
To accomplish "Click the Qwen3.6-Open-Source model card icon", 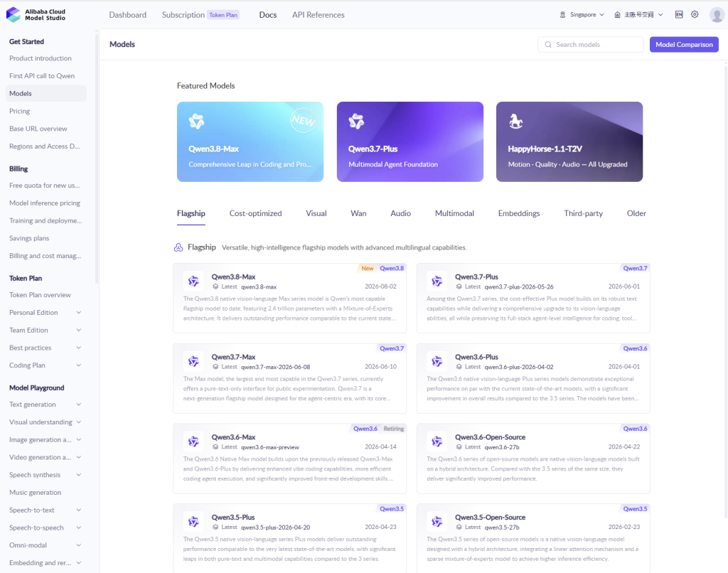I will [x=437, y=441].
